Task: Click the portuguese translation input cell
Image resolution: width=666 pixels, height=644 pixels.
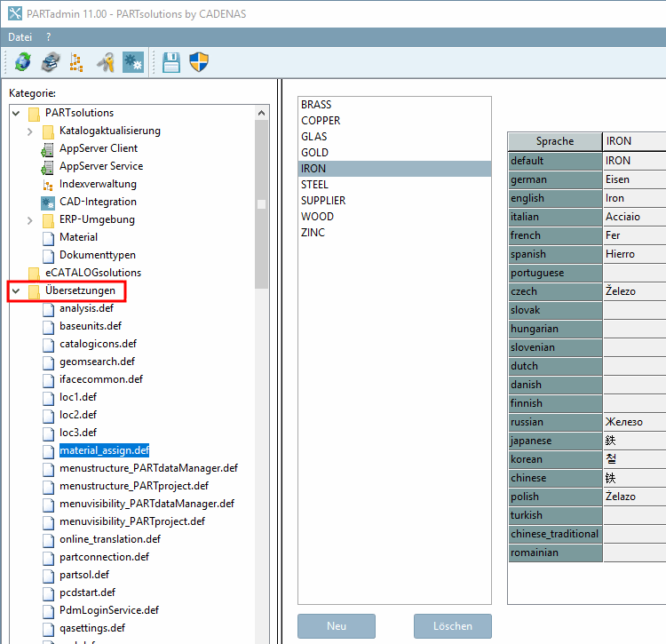Action: coord(634,273)
